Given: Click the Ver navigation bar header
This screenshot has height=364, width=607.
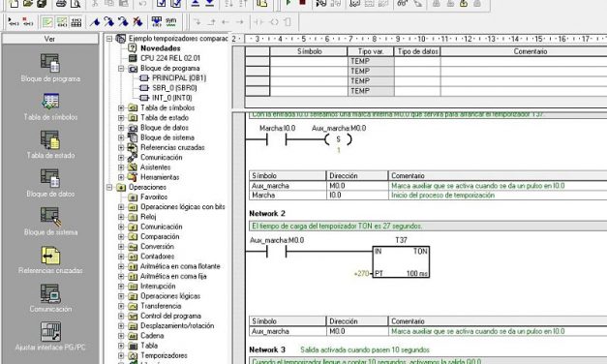Looking at the screenshot, I should [50, 39].
